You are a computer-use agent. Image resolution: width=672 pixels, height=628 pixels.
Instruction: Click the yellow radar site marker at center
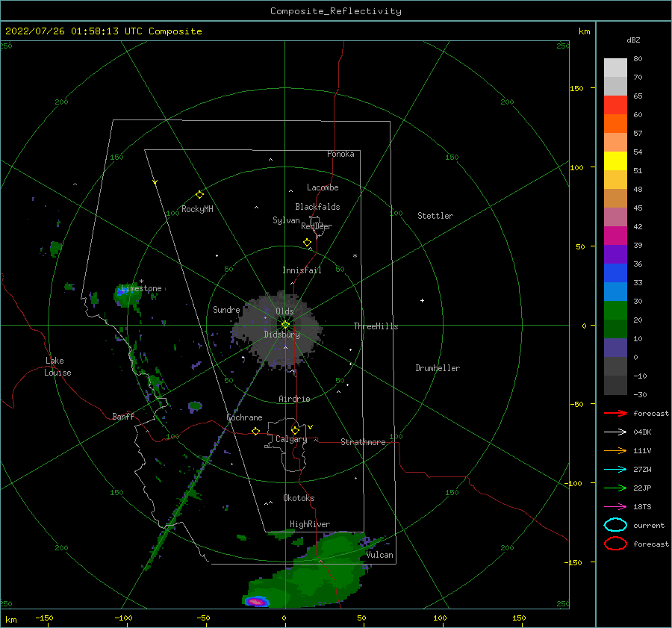coord(285,325)
